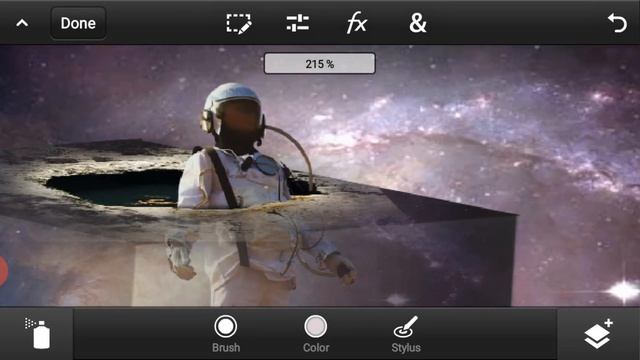
Task: Open the Color swatch picker
Action: click(x=316, y=334)
